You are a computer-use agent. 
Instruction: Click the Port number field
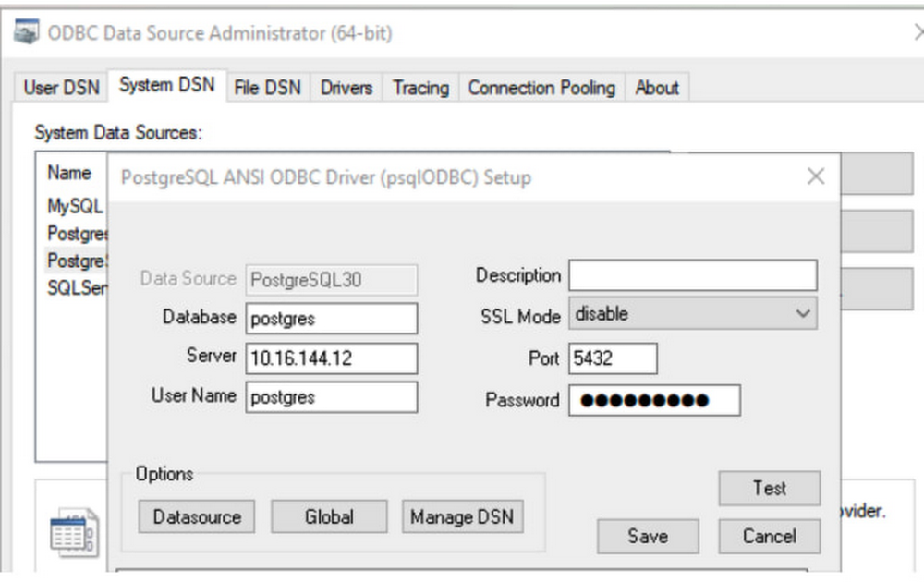coord(613,358)
